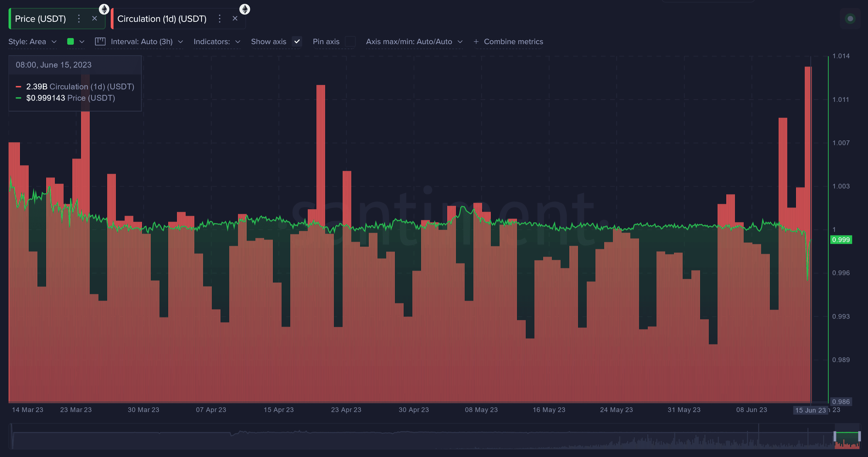The image size is (868, 457).
Task: Open the green color swatch picker
Action: tap(75, 41)
